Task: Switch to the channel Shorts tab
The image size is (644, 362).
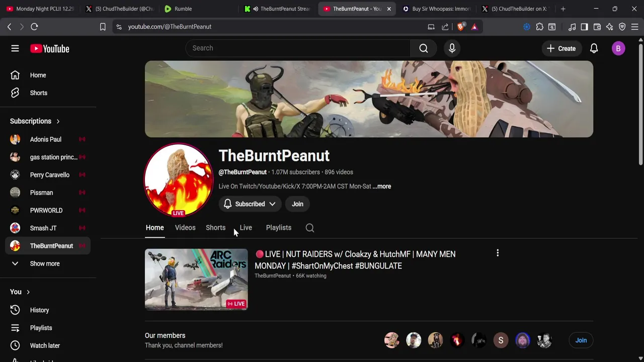Action: click(215, 228)
